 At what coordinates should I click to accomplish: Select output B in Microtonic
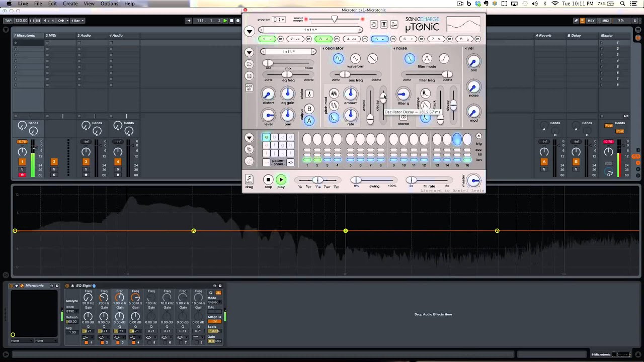[309, 109]
